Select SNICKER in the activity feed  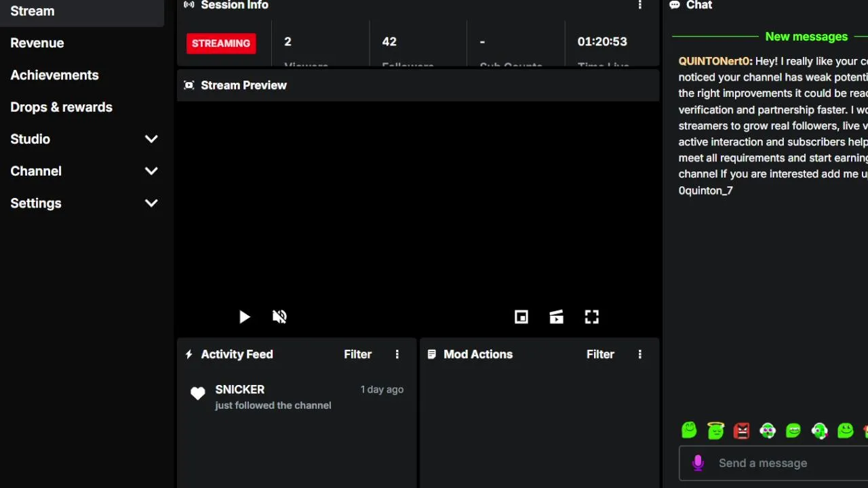(x=240, y=390)
